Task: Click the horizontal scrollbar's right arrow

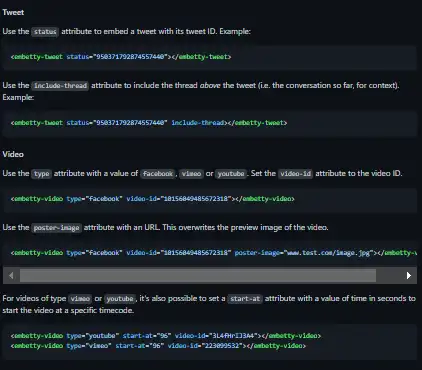Action: 409,275
